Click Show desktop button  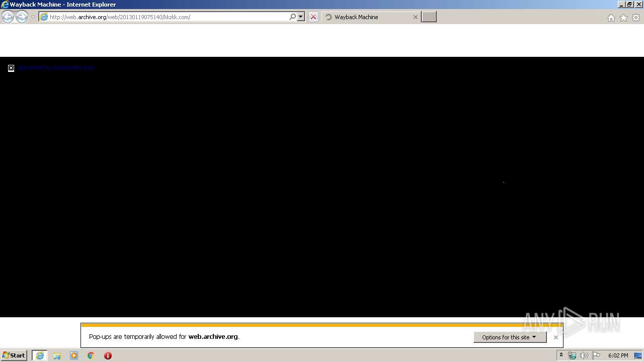pyautogui.click(x=638, y=355)
